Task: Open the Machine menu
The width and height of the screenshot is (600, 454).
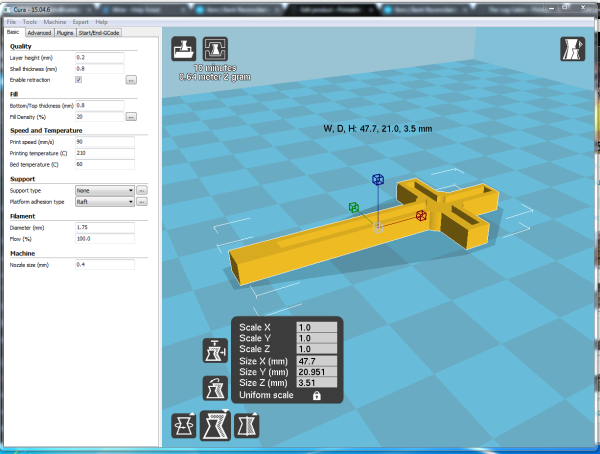Action: 56,21
